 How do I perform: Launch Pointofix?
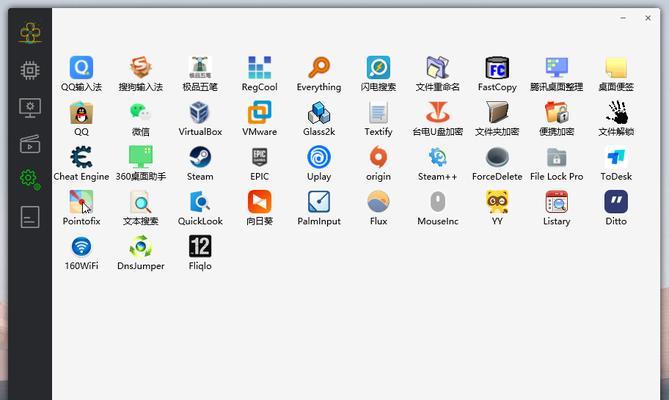(81, 202)
